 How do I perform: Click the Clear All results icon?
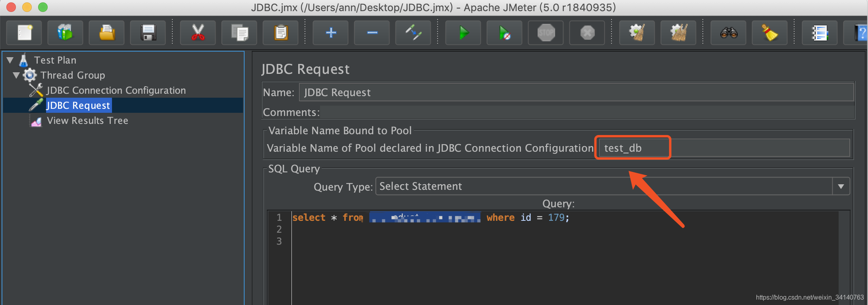point(679,33)
